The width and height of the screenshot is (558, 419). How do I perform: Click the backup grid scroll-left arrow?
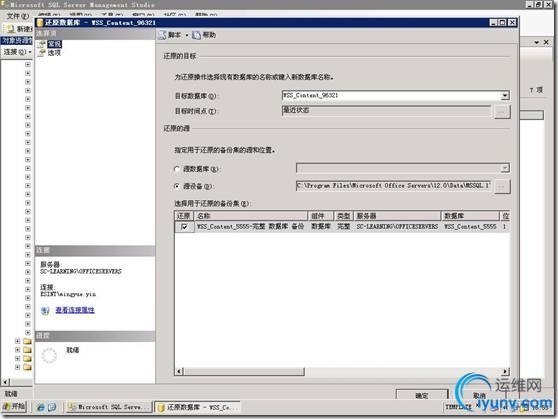click(x=179, y=372)
